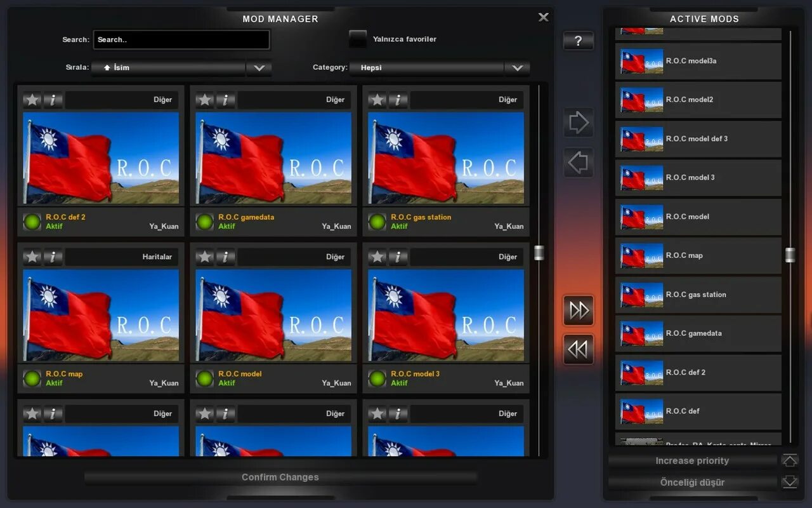812x508 pixels.
Task: Deactivate all mods with double left arrow
Action: click(578, 349)
